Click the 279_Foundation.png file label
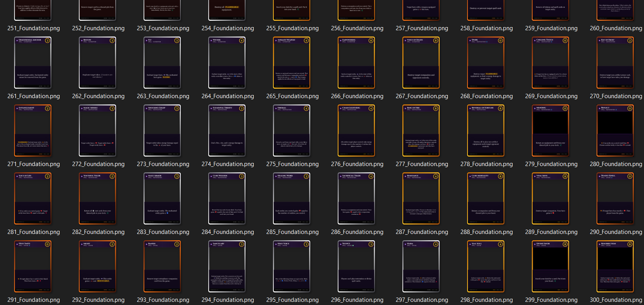Viewport: 644px width, 305px height. tap(551, 164)
